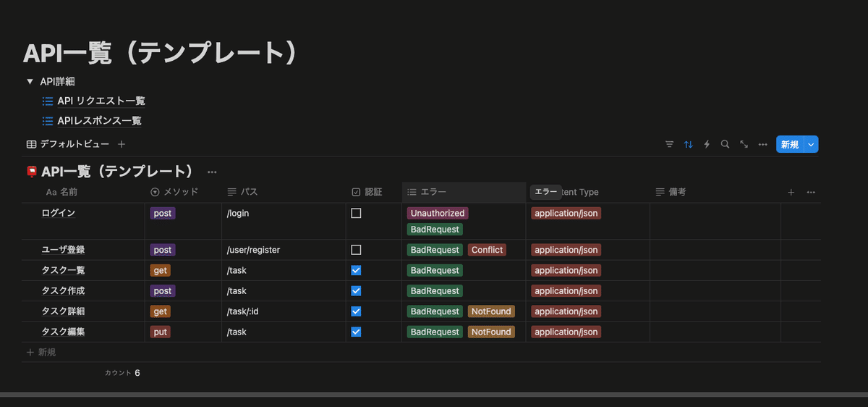
Task: Open the ログイン page name
Action: pyautogui.click(x=59, y=214)
